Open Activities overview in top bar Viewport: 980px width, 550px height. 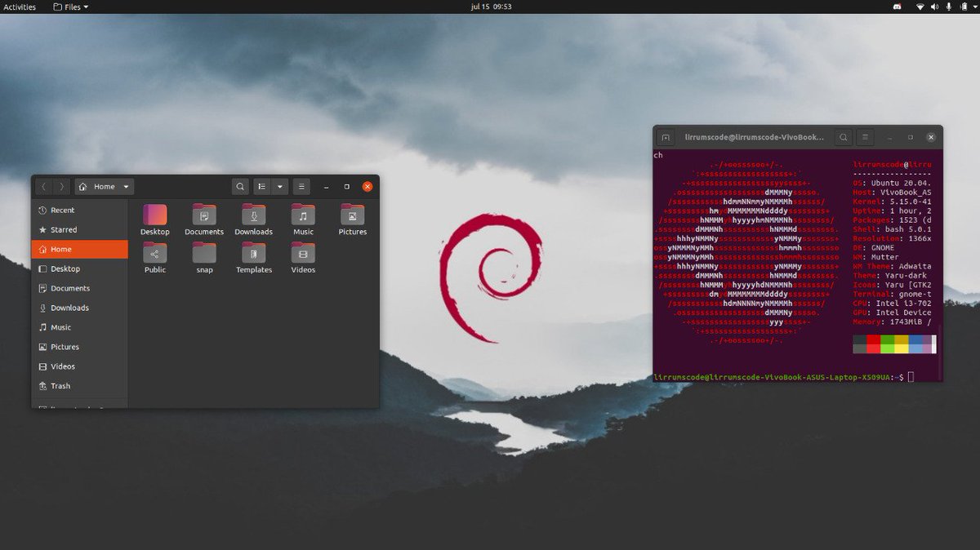coord(20,7)
